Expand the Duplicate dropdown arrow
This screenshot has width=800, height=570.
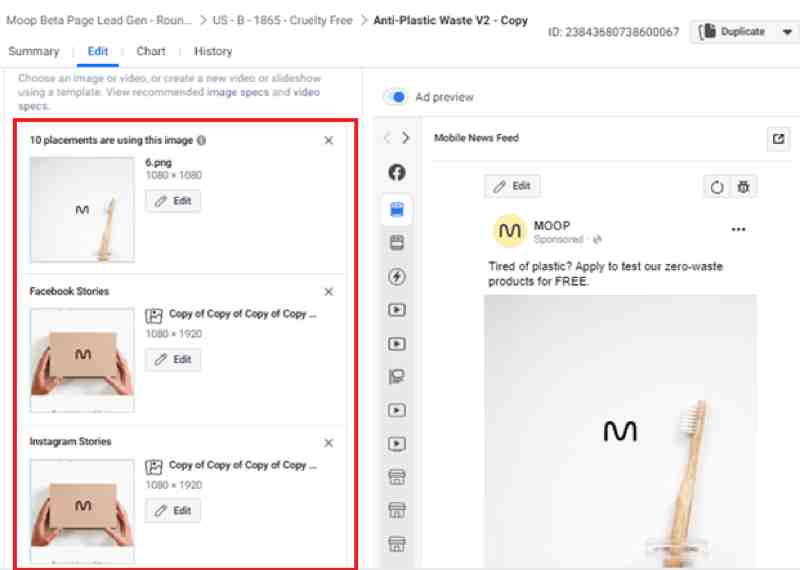point(787,32)
